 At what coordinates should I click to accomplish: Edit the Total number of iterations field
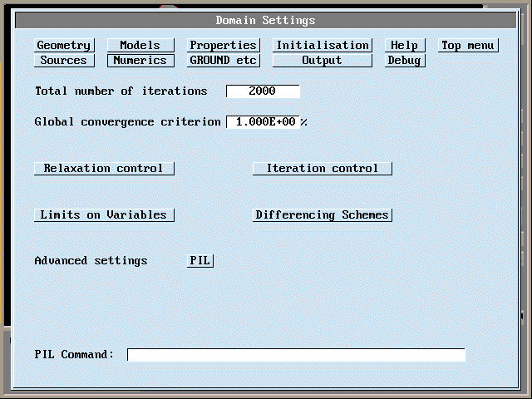click(x=263, y=91)
